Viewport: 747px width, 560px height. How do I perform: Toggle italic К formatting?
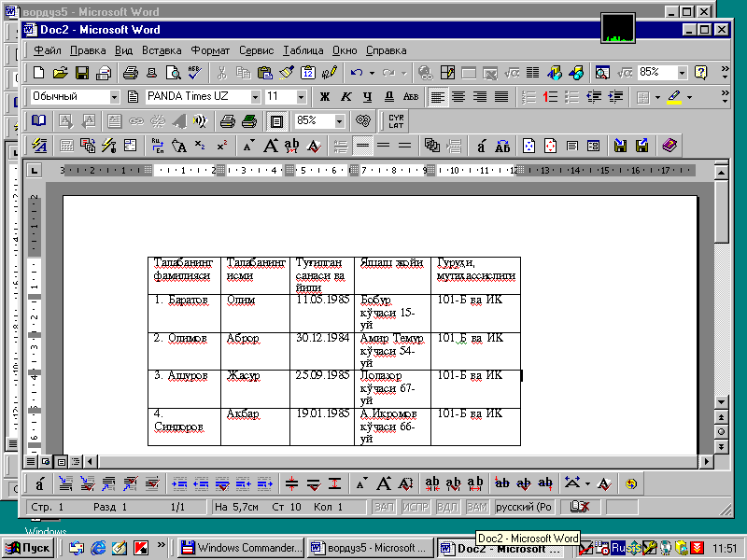tap(345, 97)
